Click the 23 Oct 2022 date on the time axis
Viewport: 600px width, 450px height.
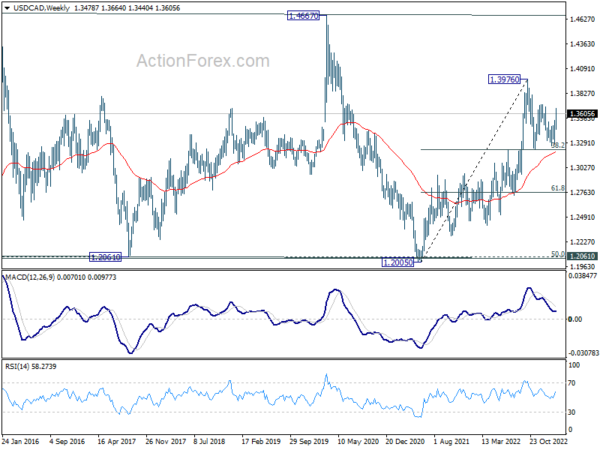pos(548,441)
